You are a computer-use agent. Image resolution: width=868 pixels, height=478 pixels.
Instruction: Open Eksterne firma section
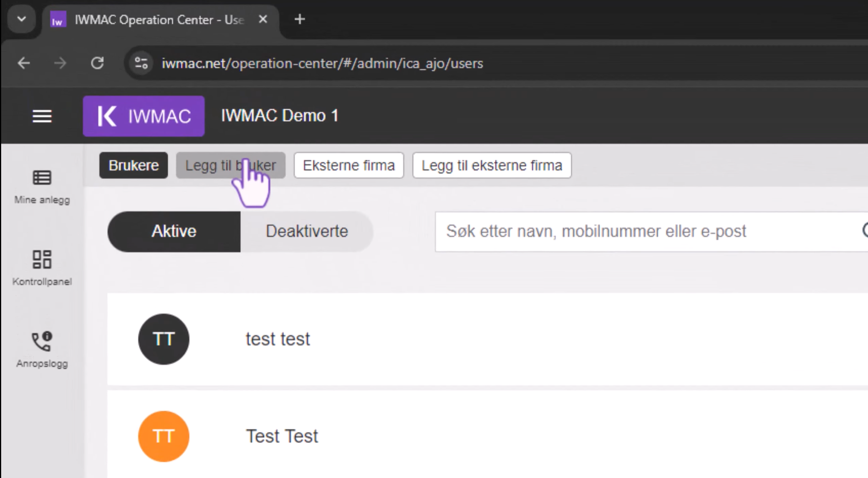pyautogui.click(x=349, y=165)
